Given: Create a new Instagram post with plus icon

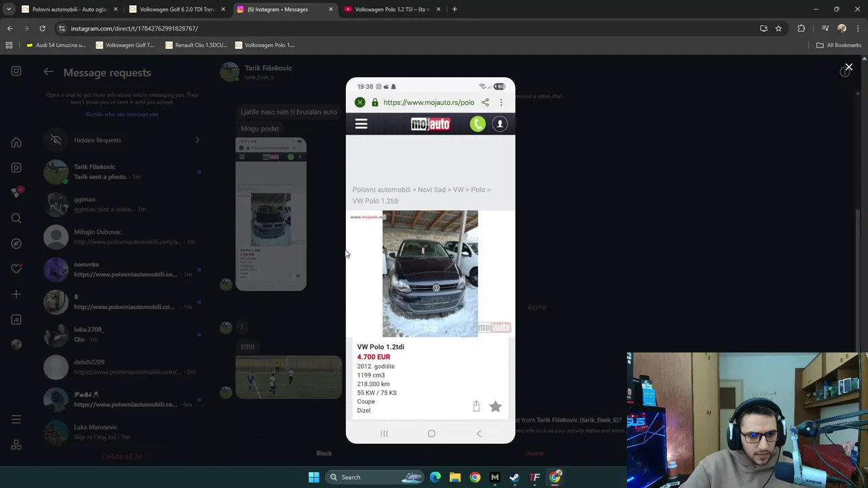Looking at the screenshot, I should [16, 294].
